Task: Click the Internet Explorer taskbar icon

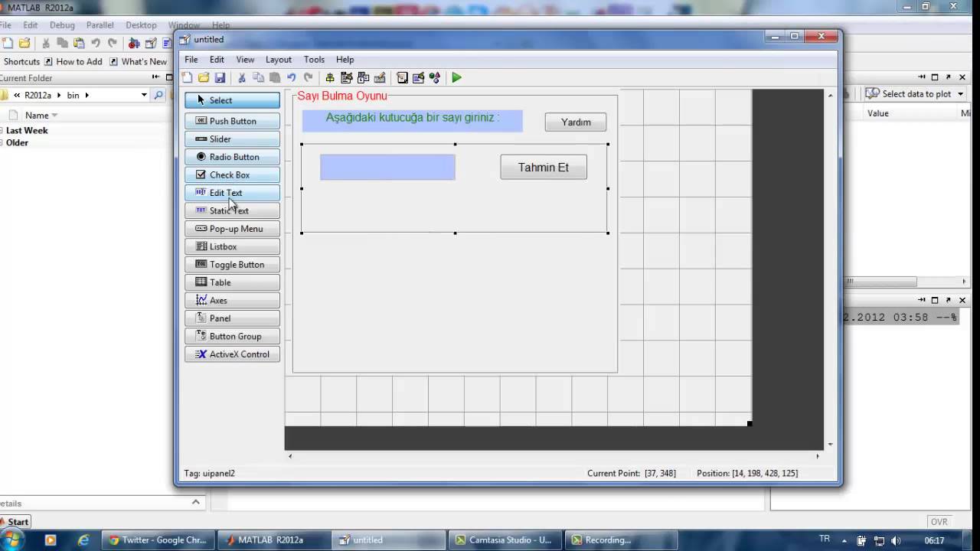Action: [83, 540]
